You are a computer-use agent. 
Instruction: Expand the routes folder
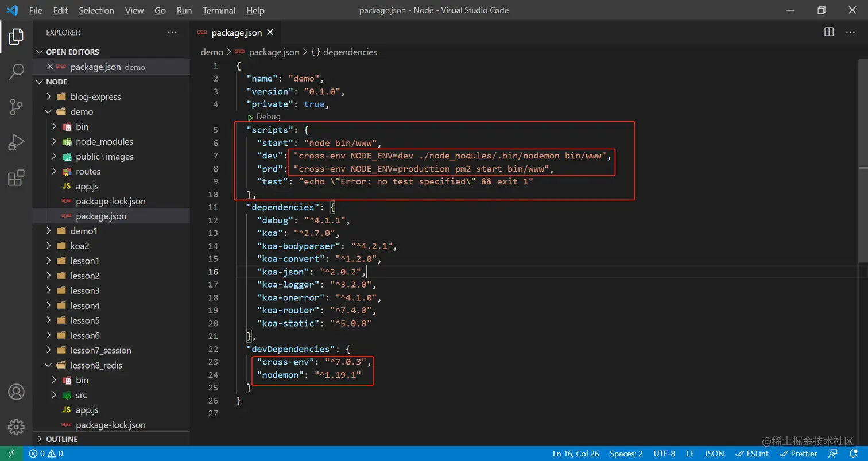point(111,171)
